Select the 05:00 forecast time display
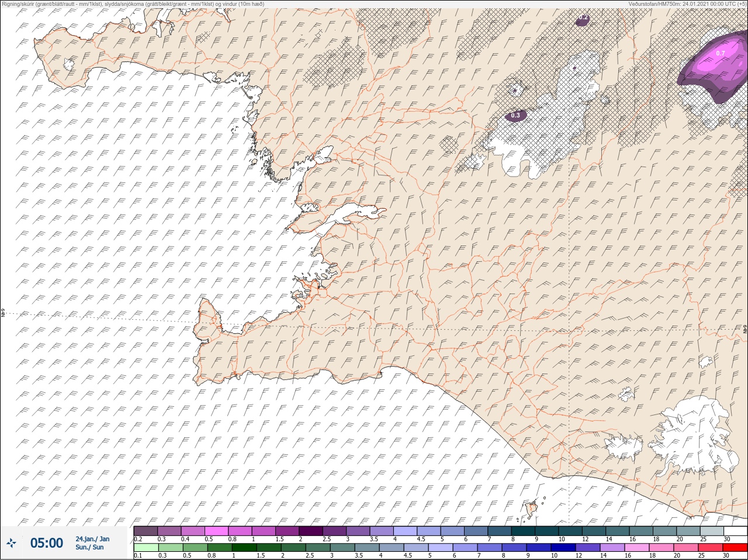The image size is (748, 560). [x=47, y=543]
